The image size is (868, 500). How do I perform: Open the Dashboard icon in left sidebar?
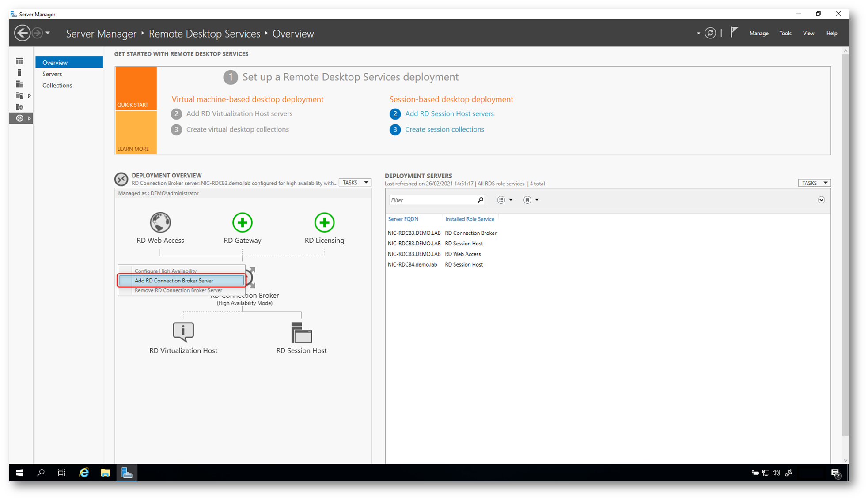[20, 61]
